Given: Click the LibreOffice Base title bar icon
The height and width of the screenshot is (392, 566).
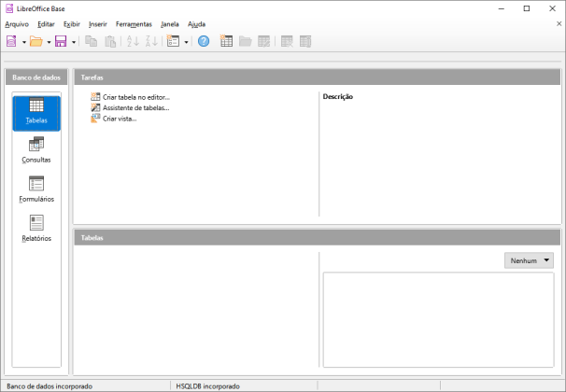Looking at the screenshot, I should pyautogui.click(x=9, y=8).
